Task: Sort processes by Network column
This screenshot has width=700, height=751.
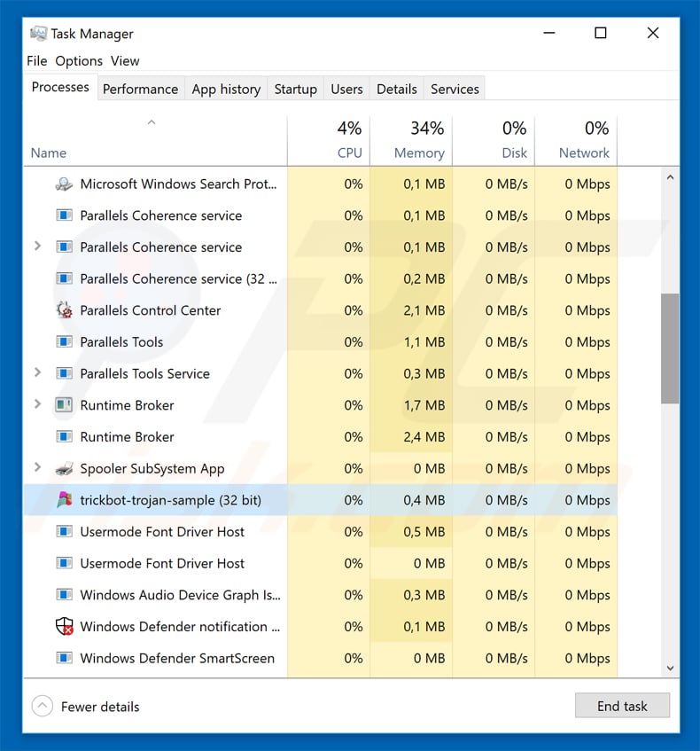Action: [x=576, y=141]
